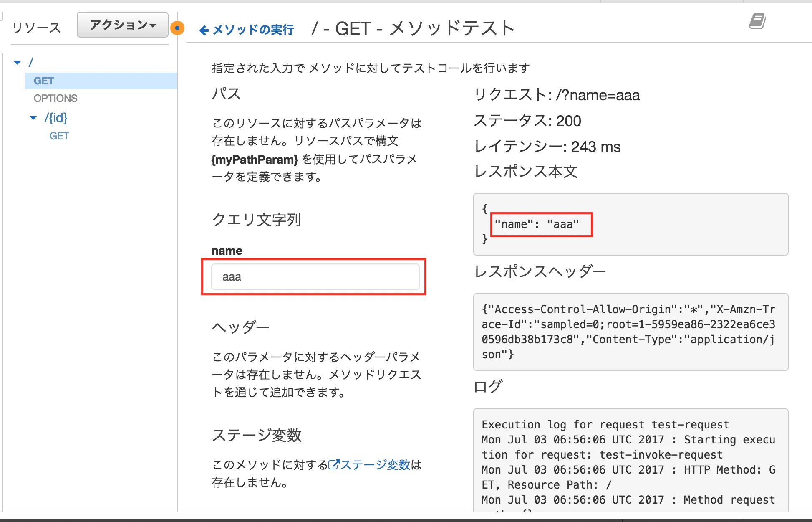This screenshot has height=522, width=812.
Task: Click the クエリ文字列 section heading
Action: tap(257, 219)
